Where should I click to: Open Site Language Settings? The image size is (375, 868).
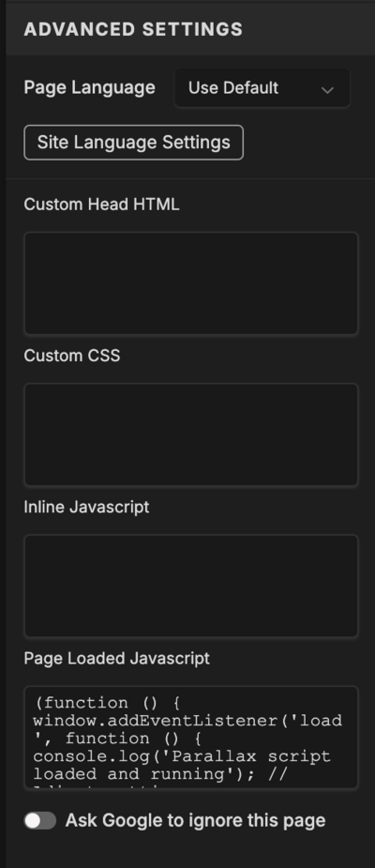coord(133,143)
